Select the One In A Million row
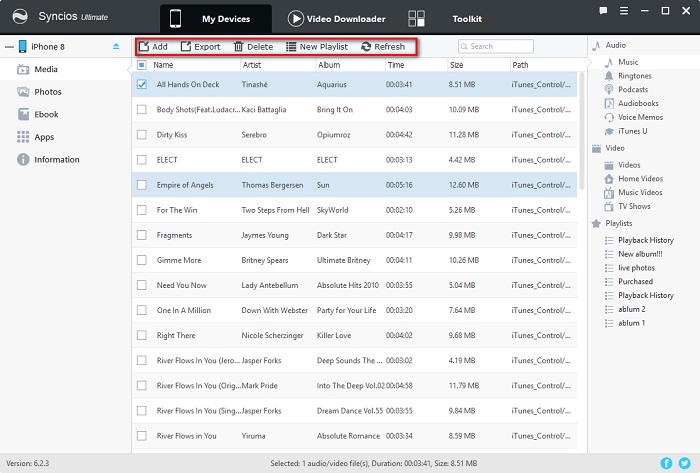700x473 pixels. click(354, 311)
